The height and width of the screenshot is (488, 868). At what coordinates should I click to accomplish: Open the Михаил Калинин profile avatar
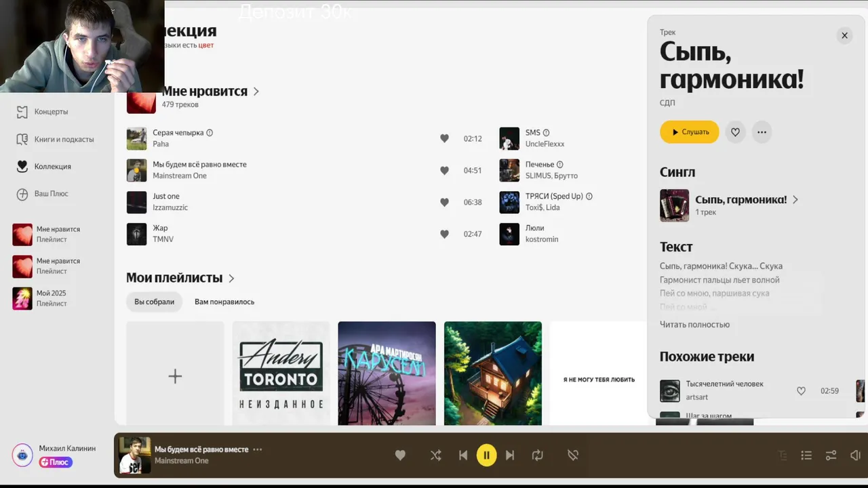coord(22,455)
